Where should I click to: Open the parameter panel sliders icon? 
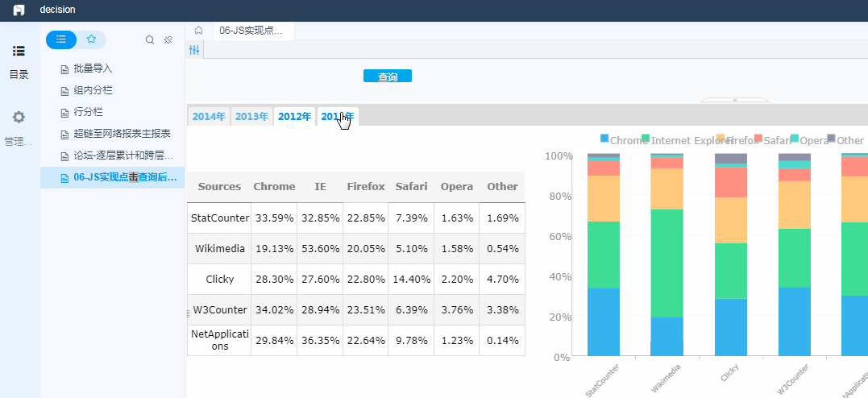click(x=193, y=50)
